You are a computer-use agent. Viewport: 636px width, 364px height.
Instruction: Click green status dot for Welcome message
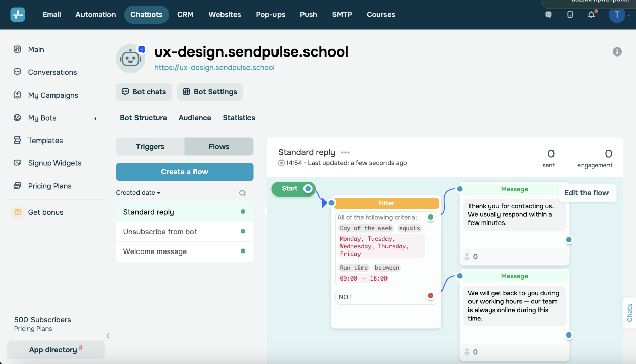(243, 251)
